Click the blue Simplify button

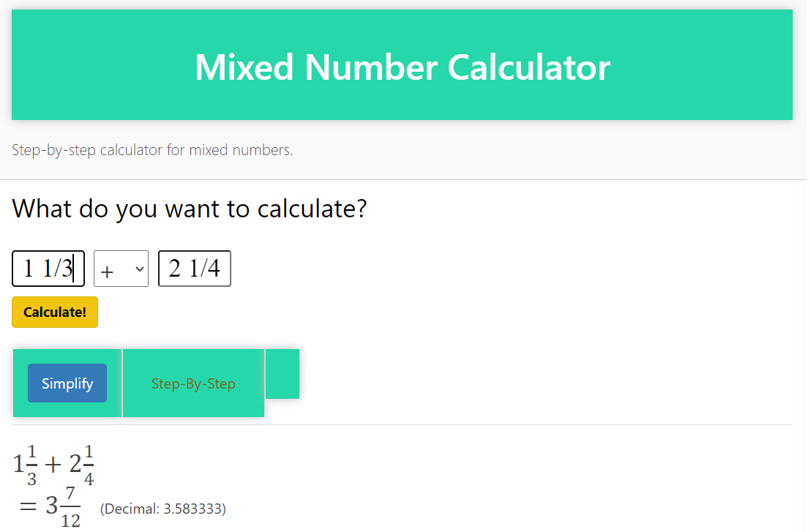67,383
